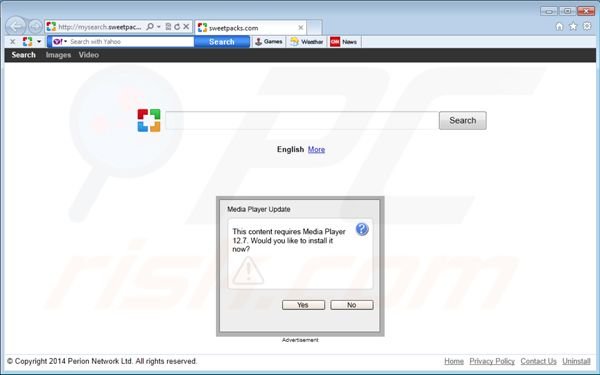This screenshot has width=600, height=375.
Task: Click the browser forward arrow button
Action: [35, 26]
